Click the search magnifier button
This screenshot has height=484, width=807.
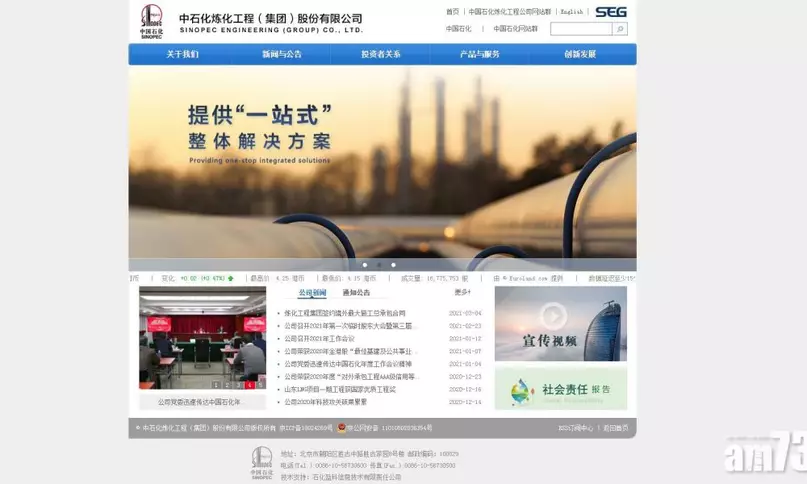(x=620, y=29)
